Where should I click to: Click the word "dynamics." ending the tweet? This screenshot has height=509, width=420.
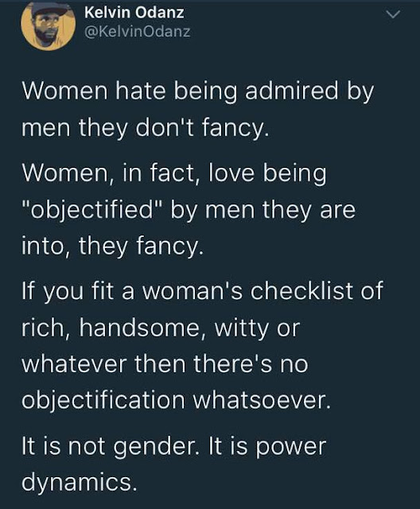tap(80, 483)
